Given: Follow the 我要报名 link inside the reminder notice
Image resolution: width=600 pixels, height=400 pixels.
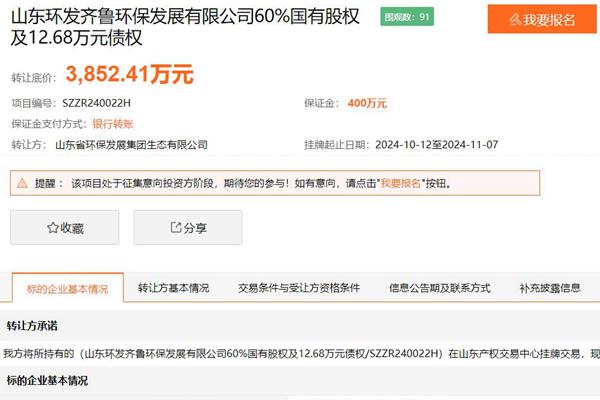Looking at the screenshot, I should point(400,184).
